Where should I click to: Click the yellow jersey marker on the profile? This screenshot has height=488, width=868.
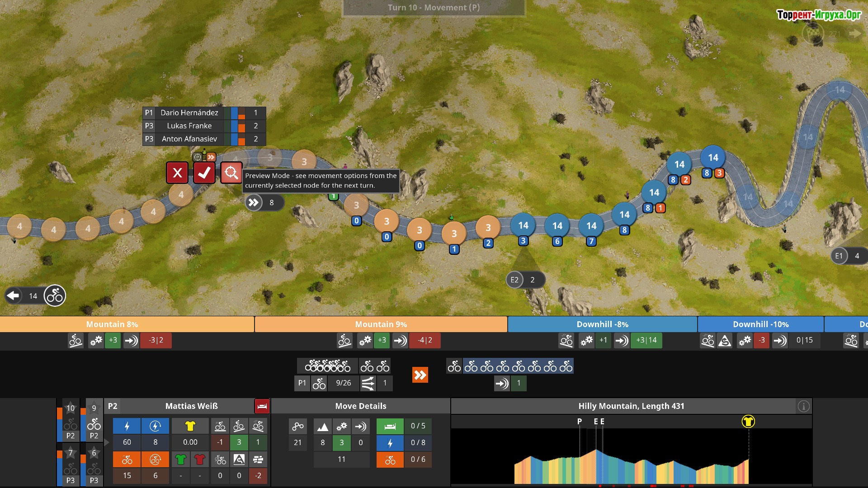coord(748,422)
